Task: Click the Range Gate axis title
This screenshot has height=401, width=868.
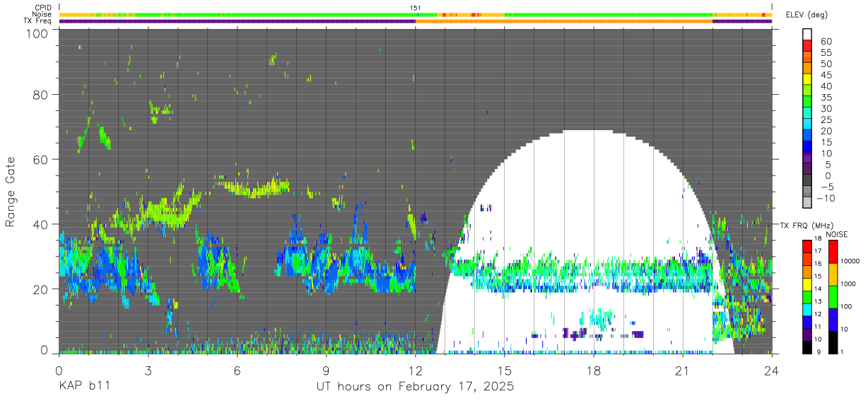Action: click(11, 192)
